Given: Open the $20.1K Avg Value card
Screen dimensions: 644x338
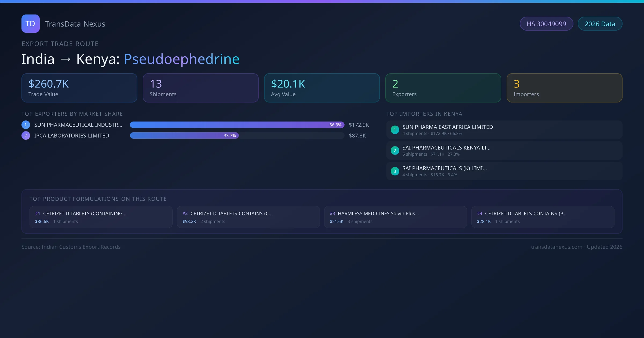Looking at the screenshot, I should point(322,88).
